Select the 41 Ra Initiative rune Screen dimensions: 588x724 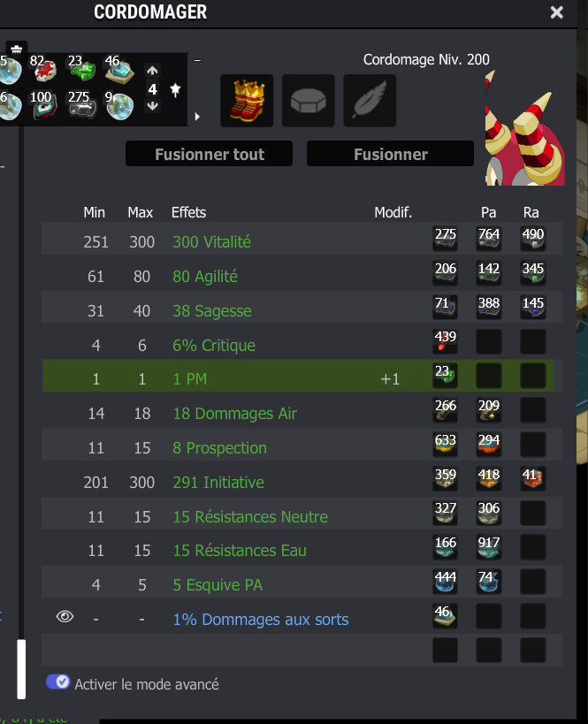point(533,479)
